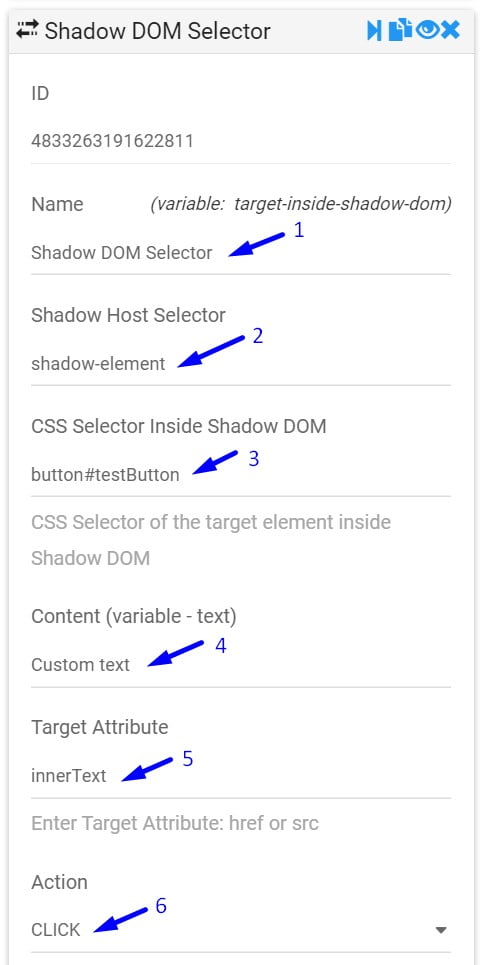Click the Shadow DOM Selector header title

coord(158,31)
